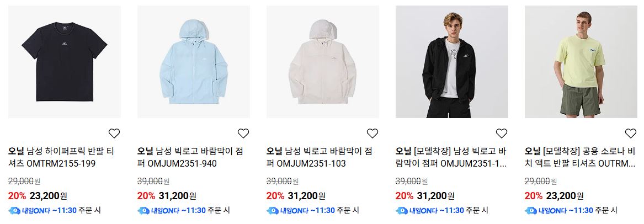Open 공용 소로나 비치 액트 반팔 title
Viewport: 644px width, 224px height.
pyautogui.click(x=581, y=158)
